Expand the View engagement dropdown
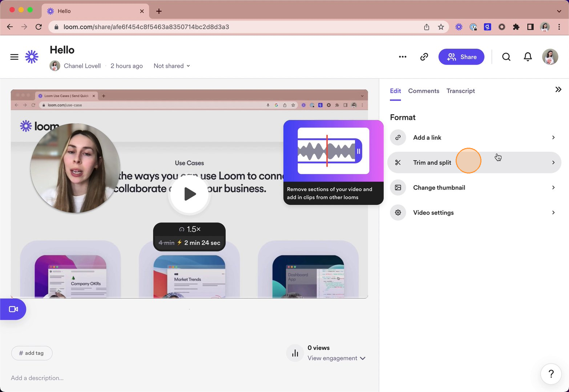This screenshot has height=392, width=569. [x=336, y=358]
